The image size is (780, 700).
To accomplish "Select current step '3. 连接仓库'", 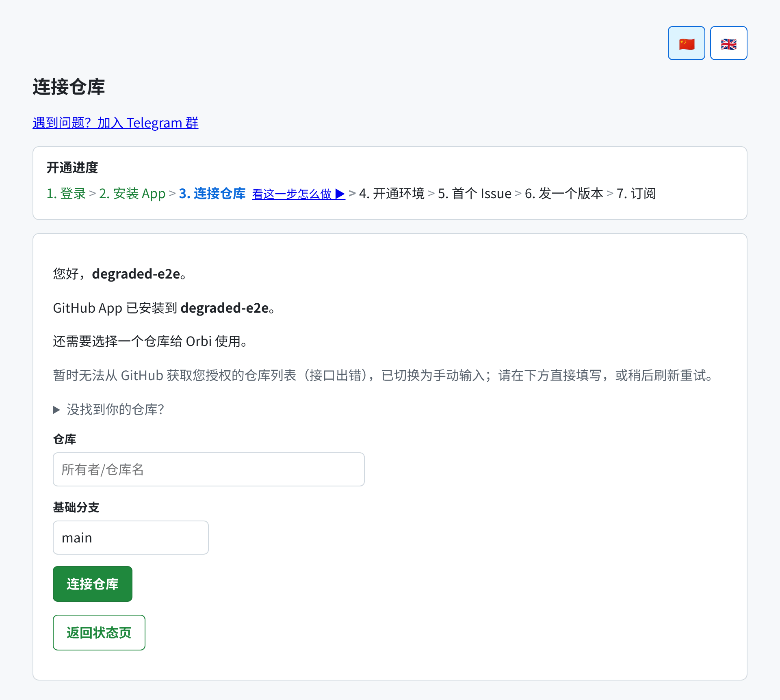I will click(212, 194).
